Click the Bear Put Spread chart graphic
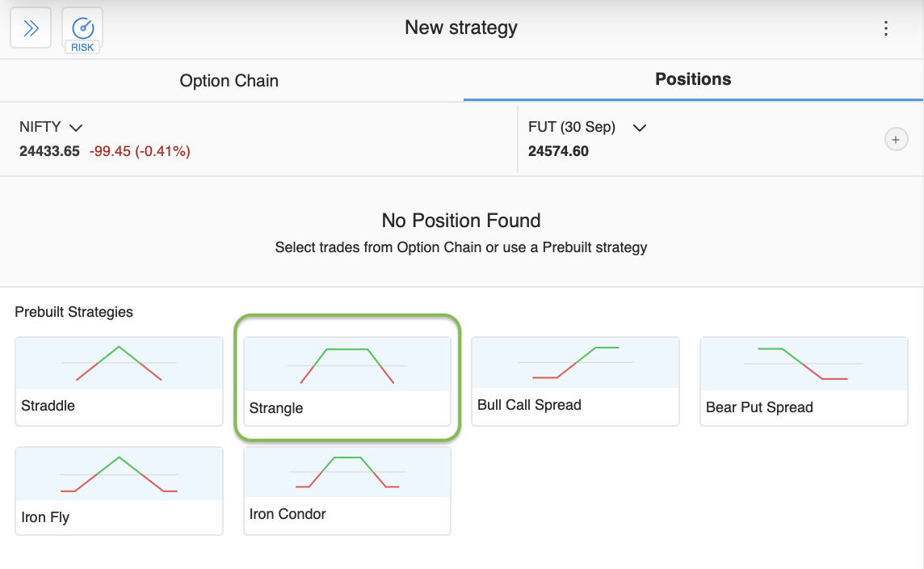Viewport: 924px width, 569px height. (803, 363)
